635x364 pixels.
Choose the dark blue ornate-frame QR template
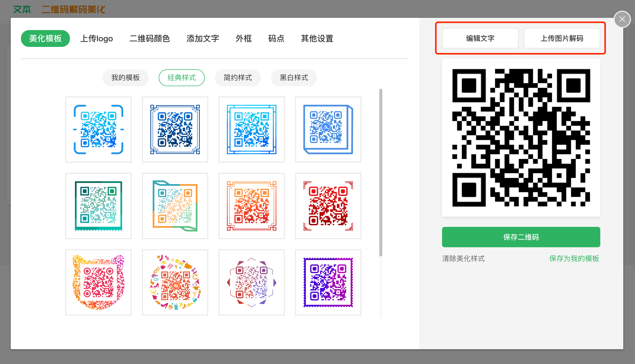click(175, 129)
